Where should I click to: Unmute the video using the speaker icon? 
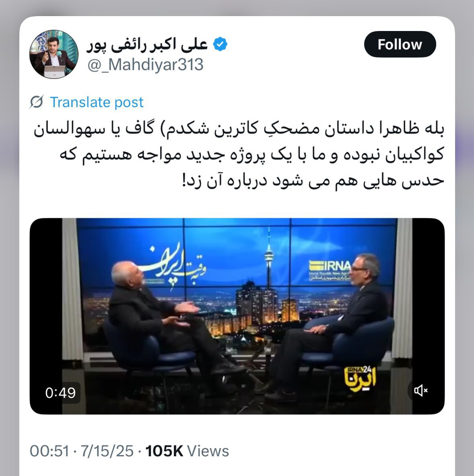(420, 390)
